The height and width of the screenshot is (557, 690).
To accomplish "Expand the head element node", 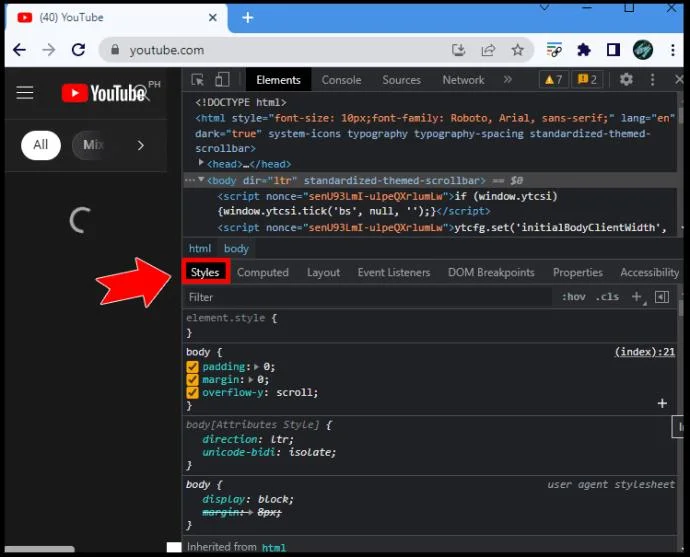I will click(201, 162).
